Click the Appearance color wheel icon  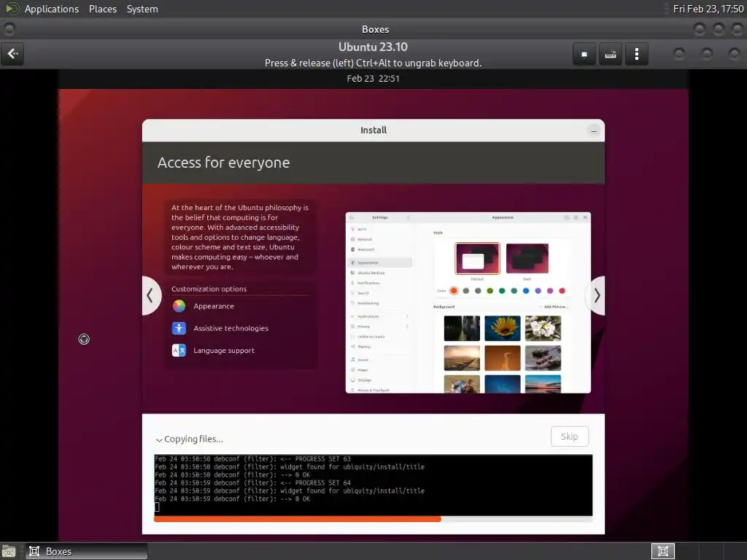[179, 306]
